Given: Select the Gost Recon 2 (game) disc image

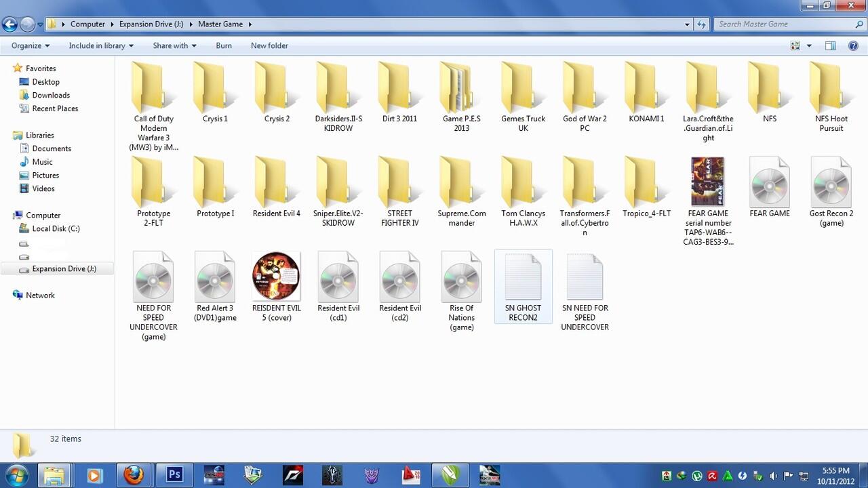Looking at the screenshot, I should [831, 192].
